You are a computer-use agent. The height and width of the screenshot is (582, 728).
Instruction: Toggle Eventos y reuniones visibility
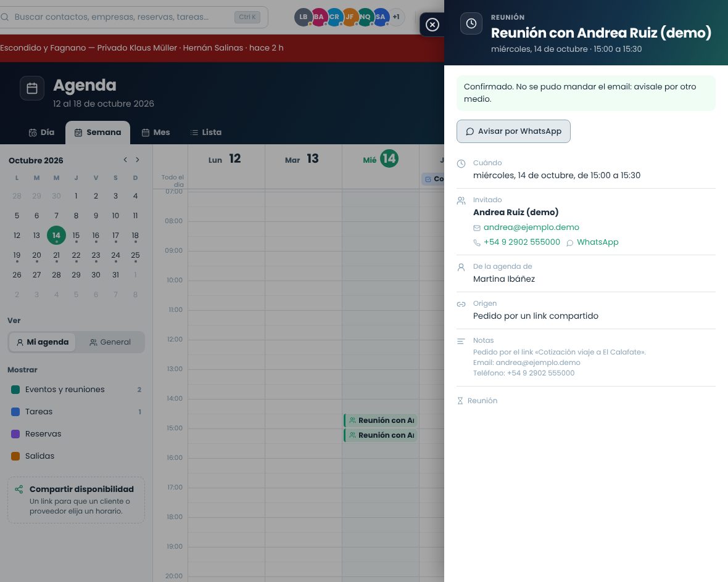coord(76,390)
